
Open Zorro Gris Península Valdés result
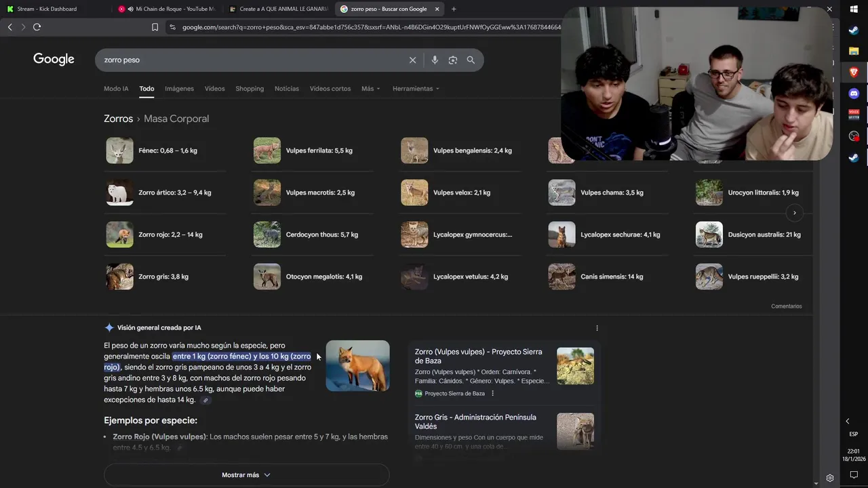point(475,422)
